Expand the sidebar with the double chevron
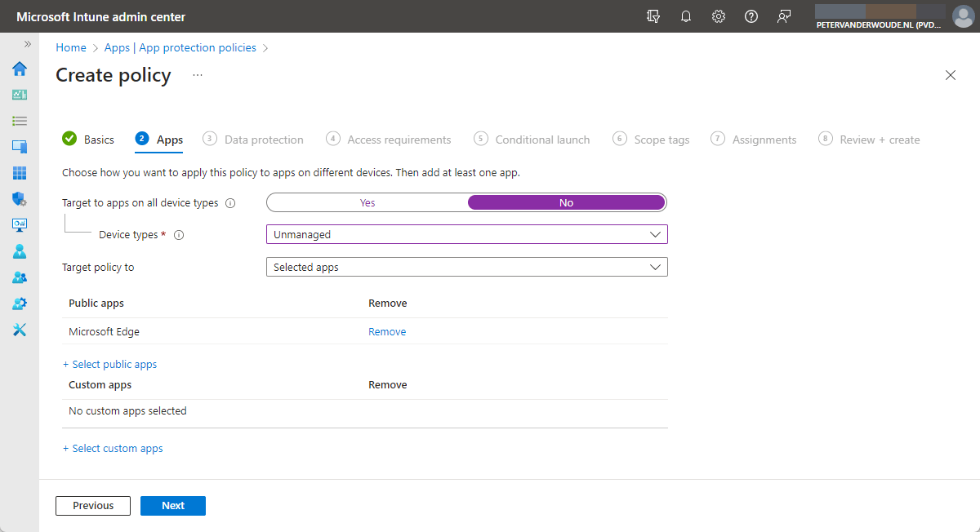The height and width of the screenshot is (532, 980). pyautogui.click(x=27, y=45)
